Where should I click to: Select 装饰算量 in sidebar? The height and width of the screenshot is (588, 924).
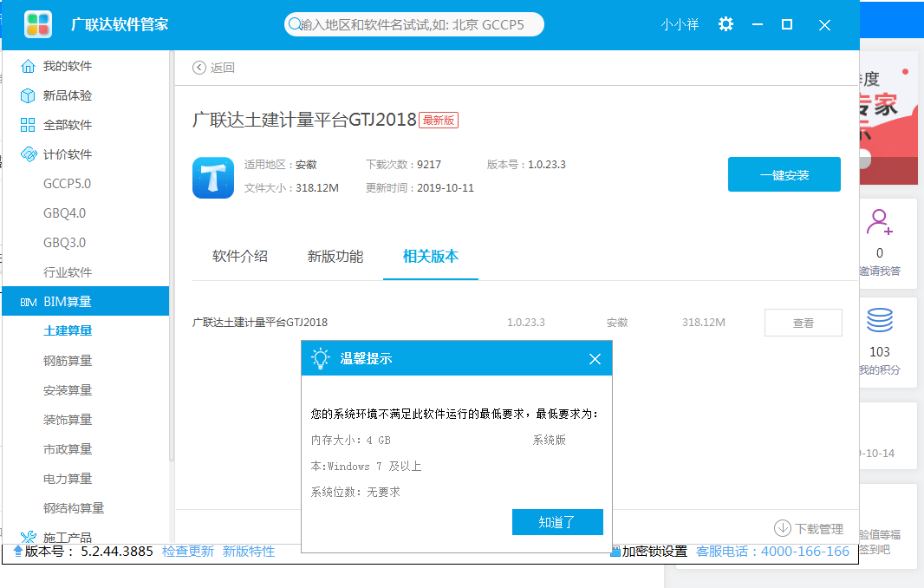pyautogui.click(x=68, y=420)
